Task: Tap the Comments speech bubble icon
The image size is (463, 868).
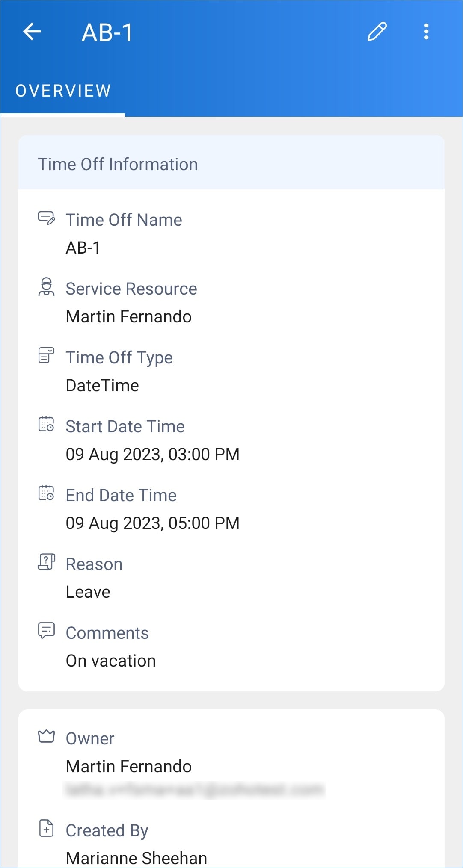Action: pos(46,631)
